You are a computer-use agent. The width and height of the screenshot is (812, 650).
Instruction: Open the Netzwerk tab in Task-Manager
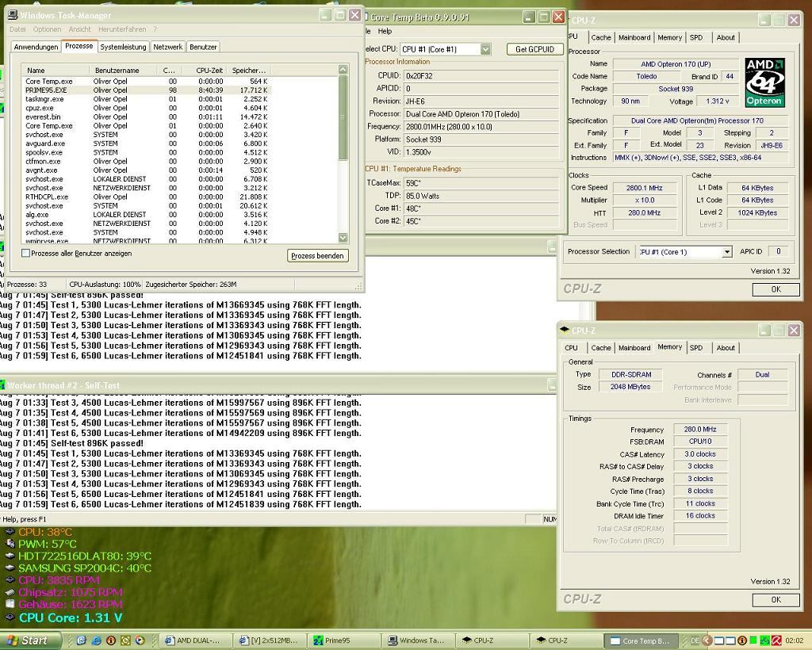[x=168, y=47]
